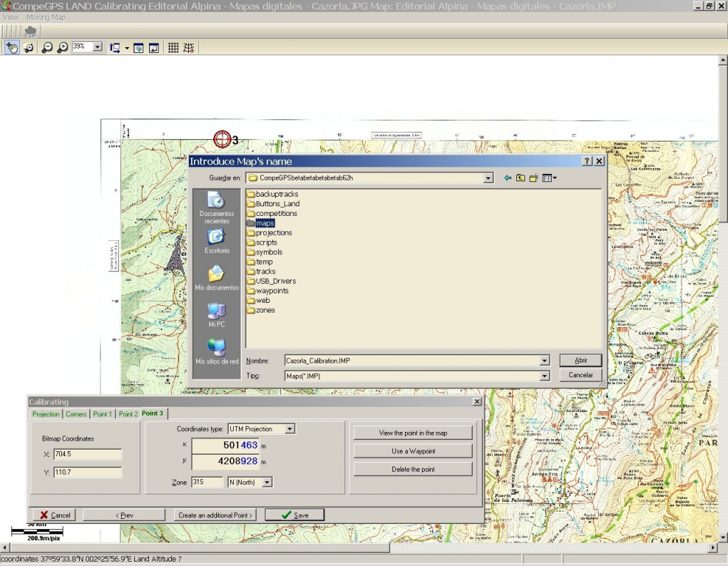Click Delete the point button
The height and width of the screenshot is (566, 728).
(x=413, y=469)
